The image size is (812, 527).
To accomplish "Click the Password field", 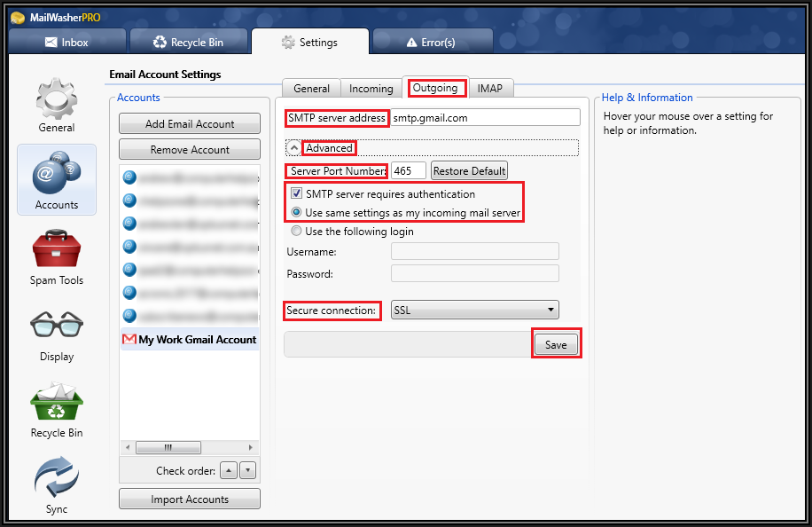I will click(475, 273).
